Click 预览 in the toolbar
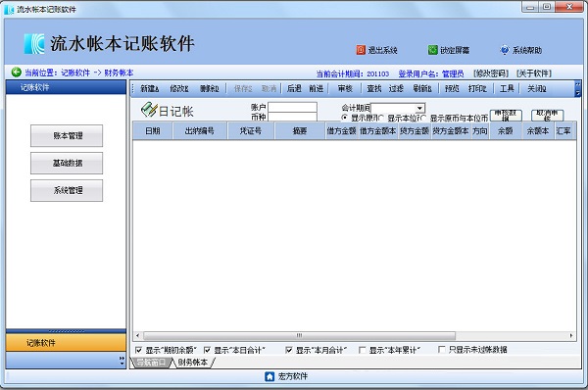The width and height of the screenshot is (588, 390). click(x=452, y=89)
